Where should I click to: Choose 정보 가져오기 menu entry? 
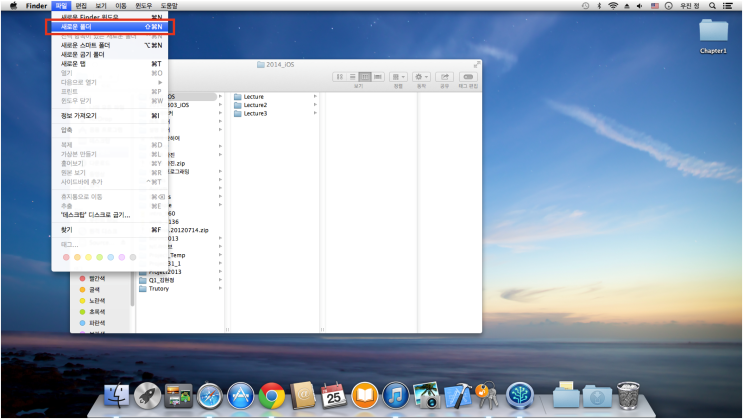[109, 116]
